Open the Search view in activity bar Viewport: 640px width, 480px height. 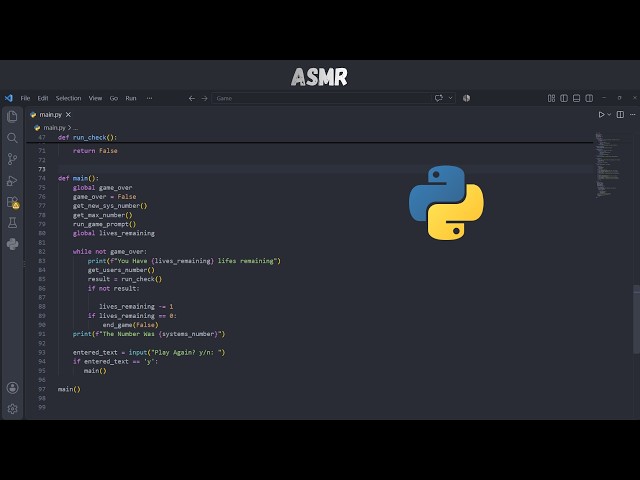tap(12, 138)
